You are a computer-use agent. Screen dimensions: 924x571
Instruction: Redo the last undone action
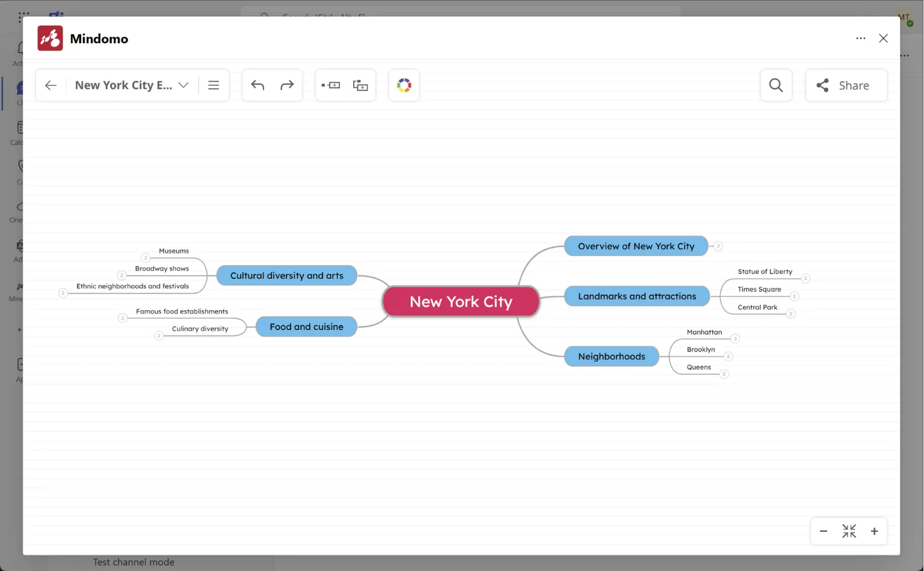click(287, 85)
